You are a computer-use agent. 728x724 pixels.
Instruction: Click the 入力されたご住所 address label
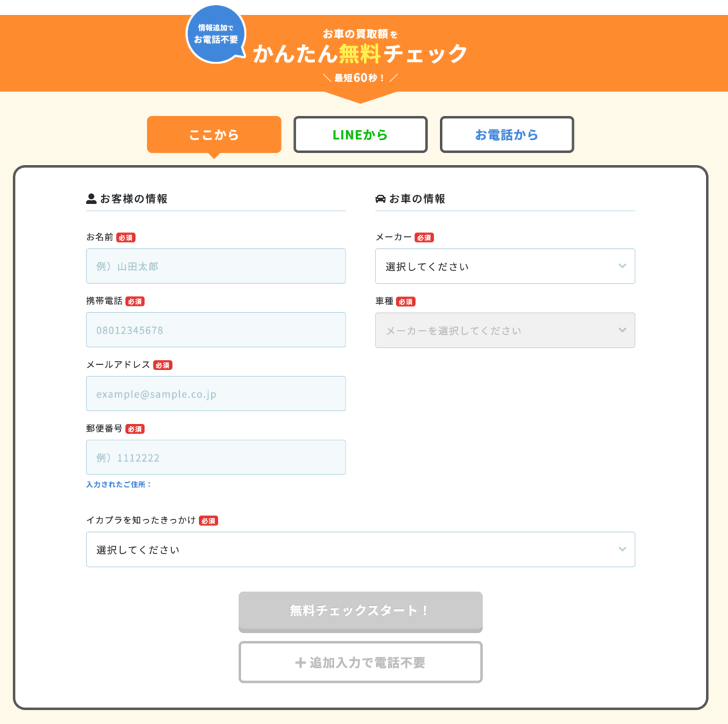[119, 484]
